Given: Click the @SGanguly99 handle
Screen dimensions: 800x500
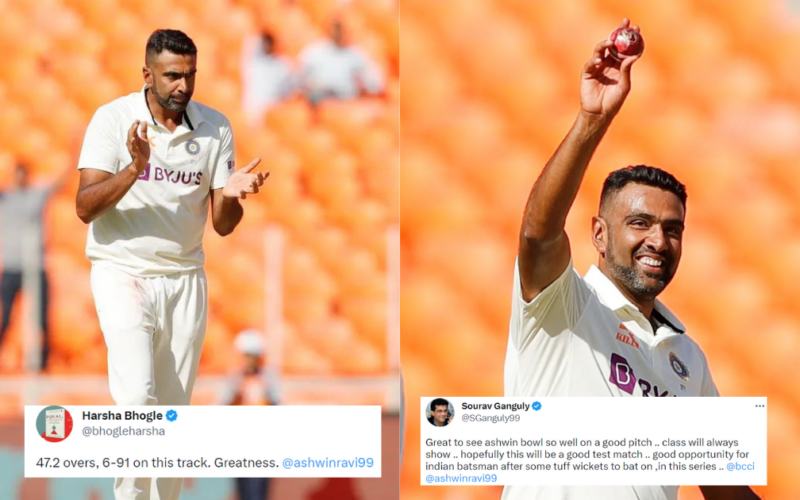Looking at the screenshot, I should point(490,418).
